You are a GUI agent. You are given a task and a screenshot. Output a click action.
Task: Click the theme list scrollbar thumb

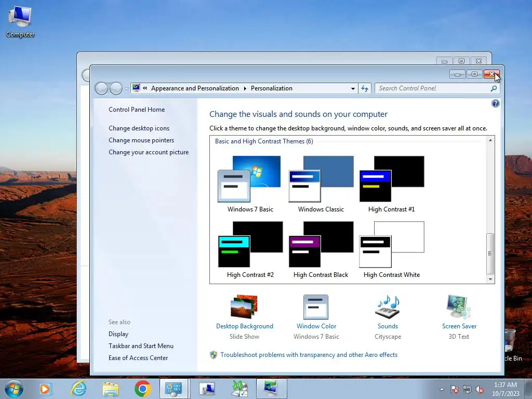[x=490, y=254]
